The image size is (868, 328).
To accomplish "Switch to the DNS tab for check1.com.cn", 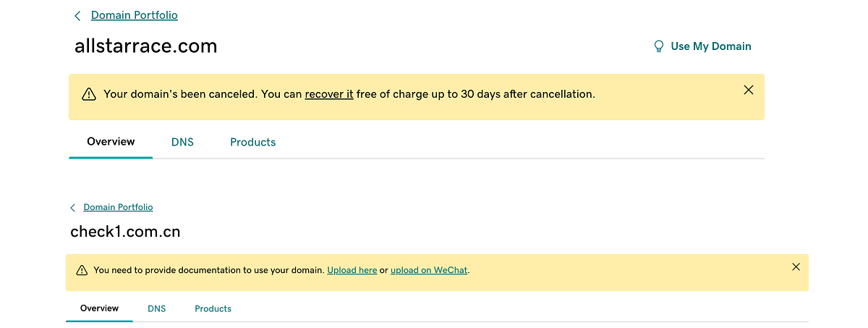I will [156, 308].
